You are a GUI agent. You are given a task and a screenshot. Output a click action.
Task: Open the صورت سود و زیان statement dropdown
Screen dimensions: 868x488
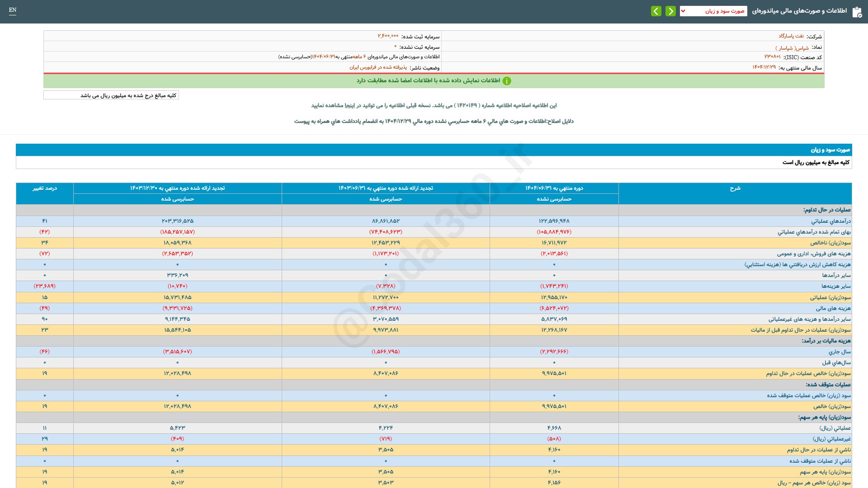pyautogui.click(x=719, y=11)
